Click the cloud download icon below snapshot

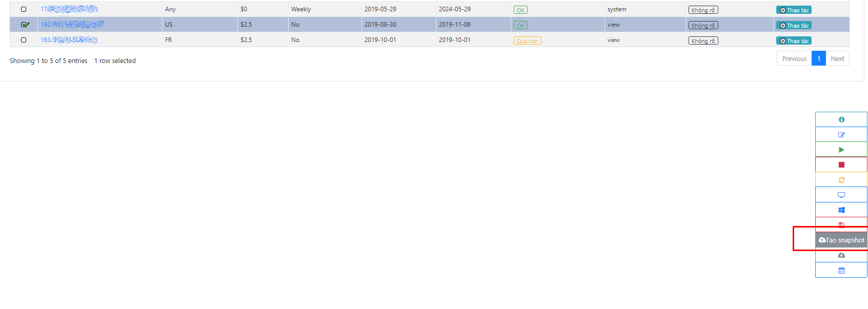coord(841,255)
